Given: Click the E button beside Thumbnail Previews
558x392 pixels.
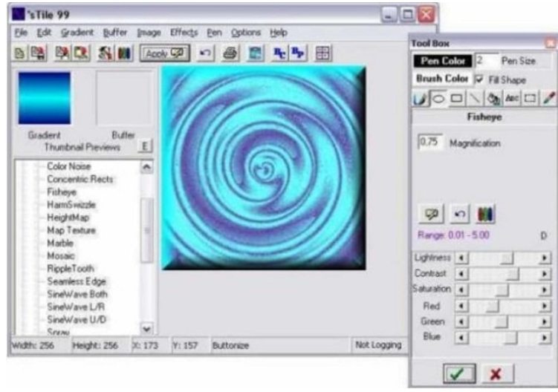Looking at the screenshot, I should pos(146,147).
